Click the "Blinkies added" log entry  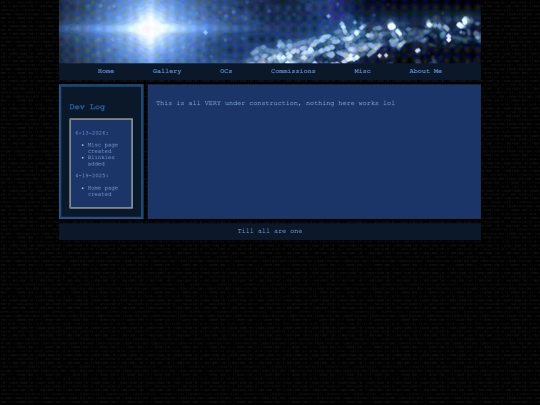tap(101, 160)
